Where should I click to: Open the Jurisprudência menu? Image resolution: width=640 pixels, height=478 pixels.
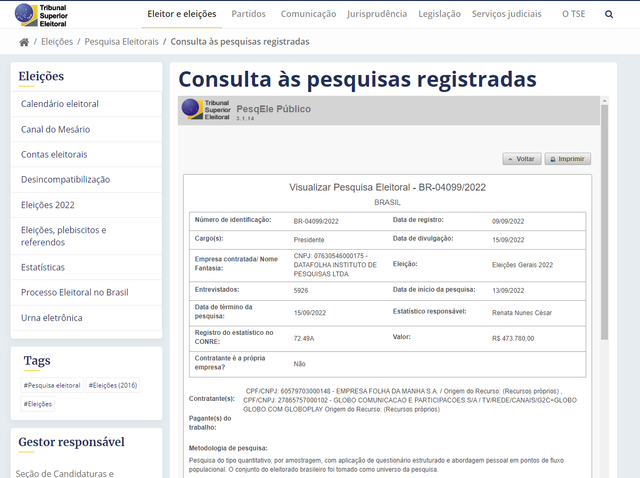tap(377, 14)
